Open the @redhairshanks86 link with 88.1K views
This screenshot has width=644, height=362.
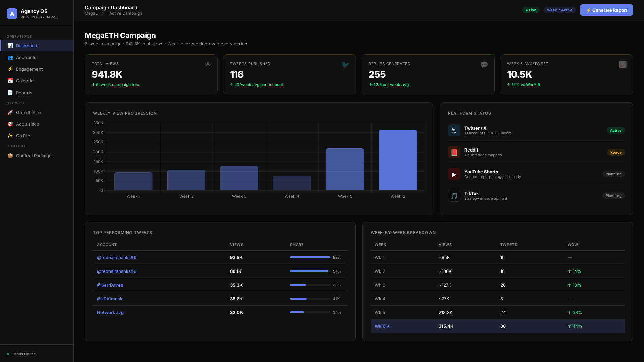tap(116, 271)
